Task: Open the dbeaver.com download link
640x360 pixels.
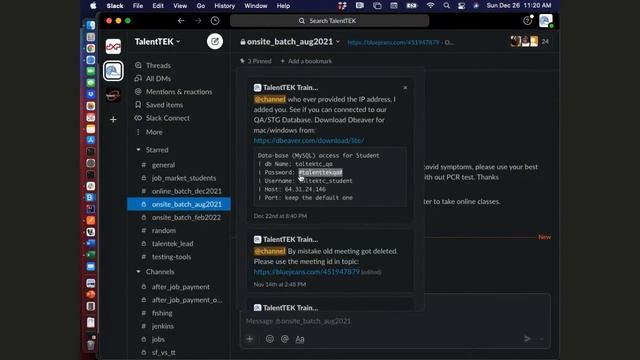Action: point(309,140)
